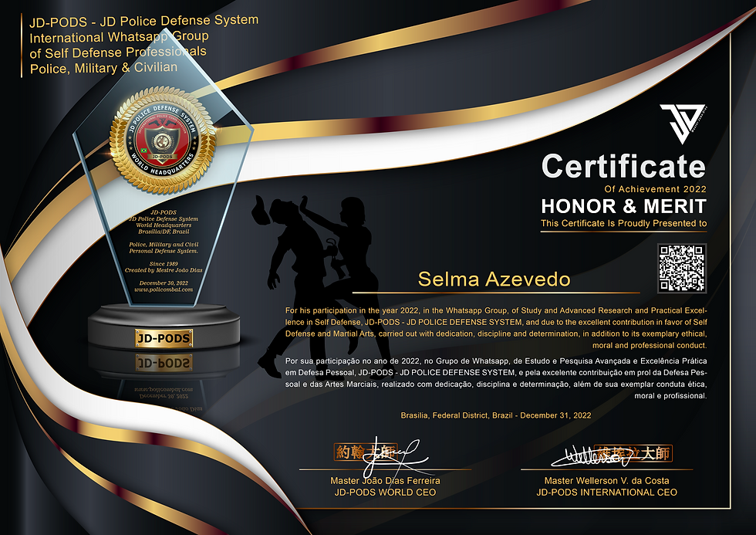Click the English paragraph starting 'For his participation'
This screenshot has height=535, width=756.
(x=496, y=328)
